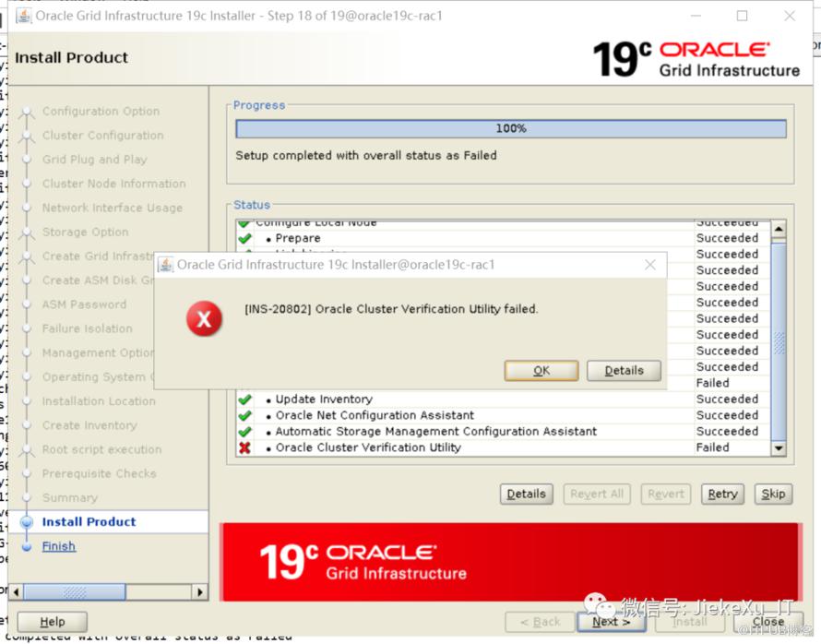
Task: Click the 'Setup completed with overall status as Failed' text
Action: click(x=366, y=156)
